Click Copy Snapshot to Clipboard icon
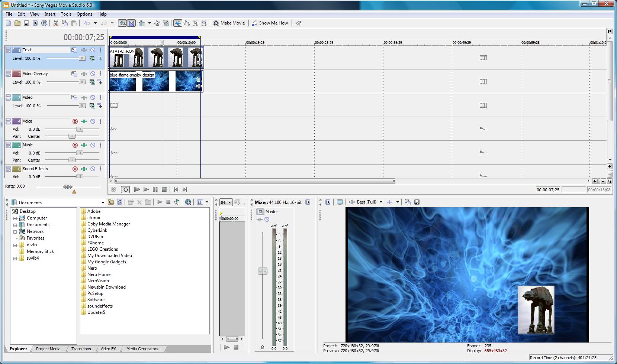The width and height of the screenshot is (617, 364). click(408, 202)
